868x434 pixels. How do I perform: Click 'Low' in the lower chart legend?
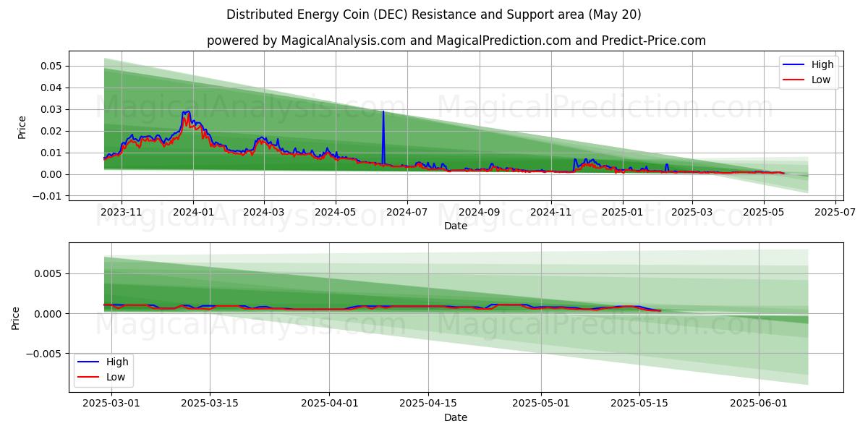tap(116, 377)
